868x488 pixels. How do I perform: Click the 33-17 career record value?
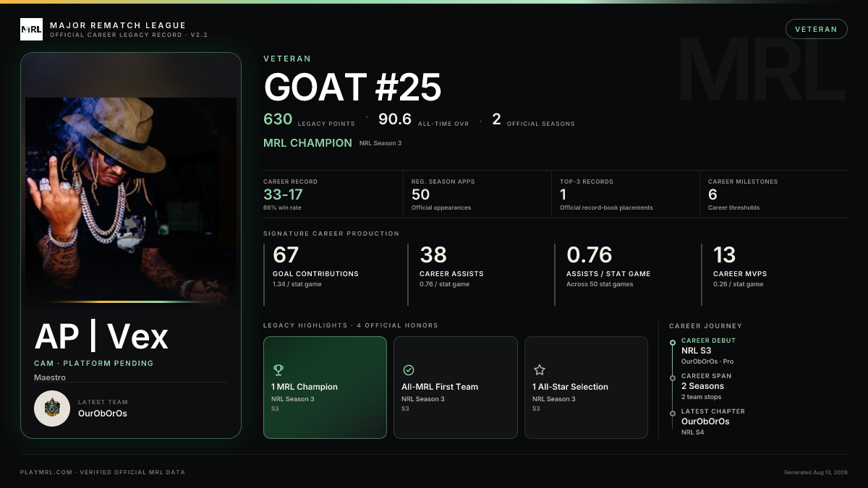pos(283,194)
